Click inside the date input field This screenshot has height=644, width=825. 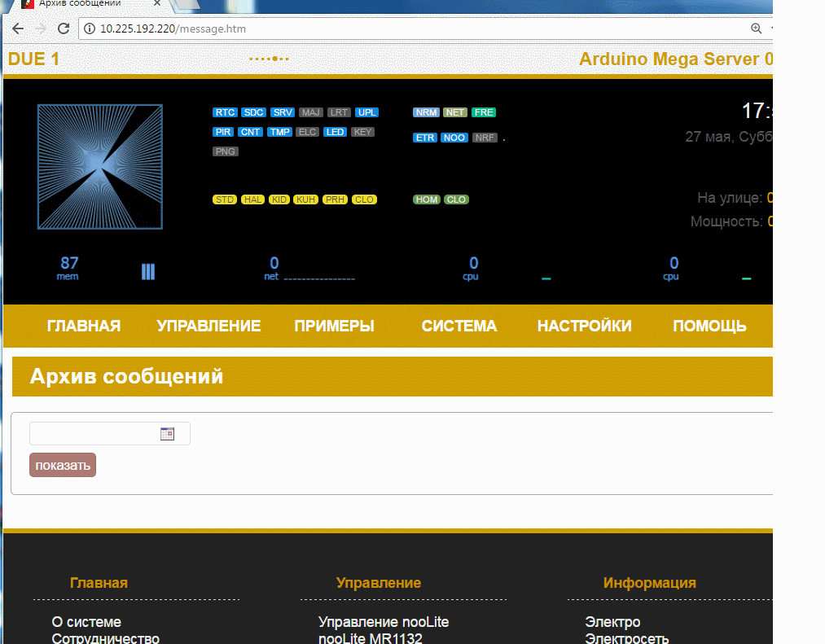click(90, 433)
